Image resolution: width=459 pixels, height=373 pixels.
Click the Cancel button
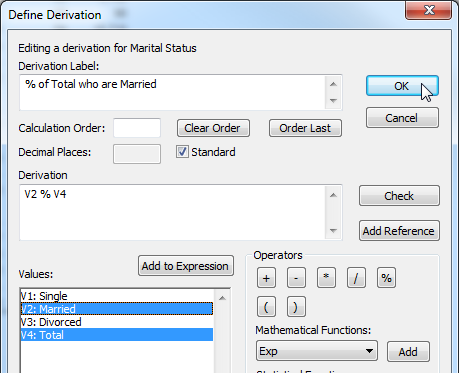point(402,118)
